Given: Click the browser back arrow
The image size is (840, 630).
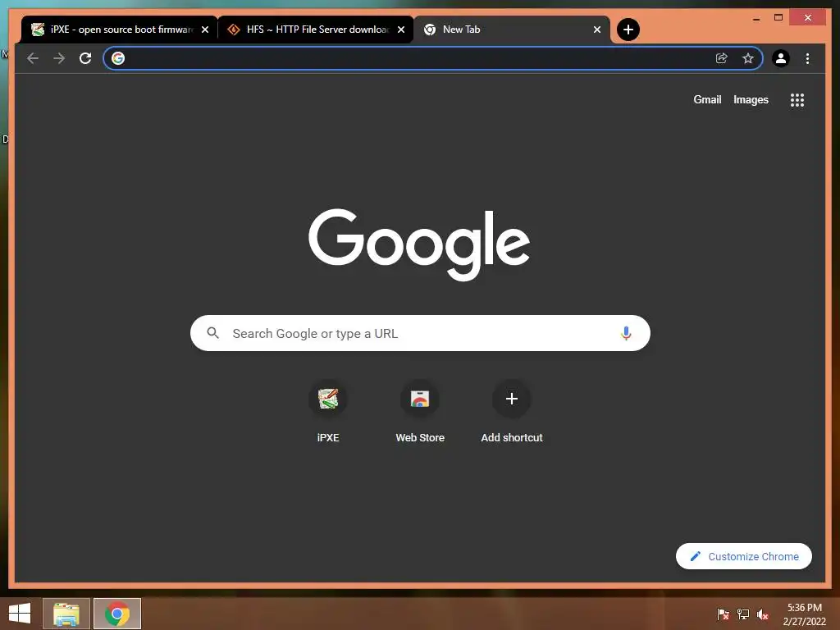Looking at the screenshot, I should 33,58.
